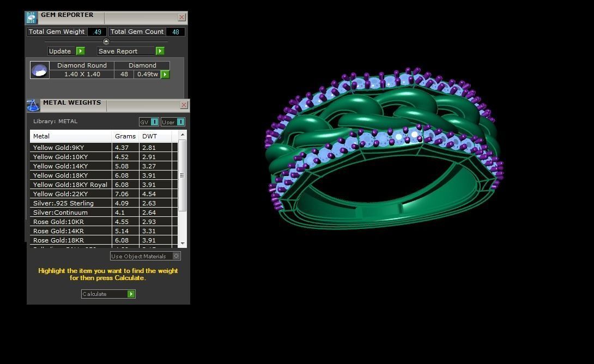
Task: Select the Silver:Continuum row
Action: pyautogui.click(x=104, y=213)
